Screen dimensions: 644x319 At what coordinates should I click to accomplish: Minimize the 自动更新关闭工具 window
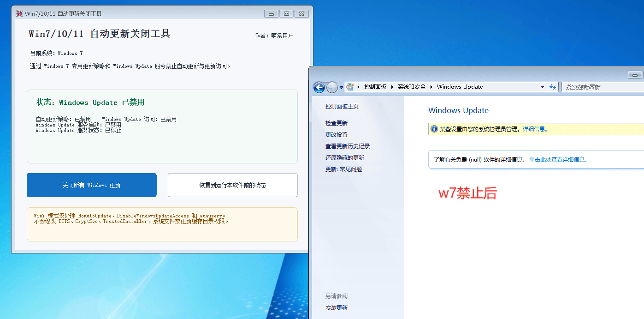pos(272,14)
